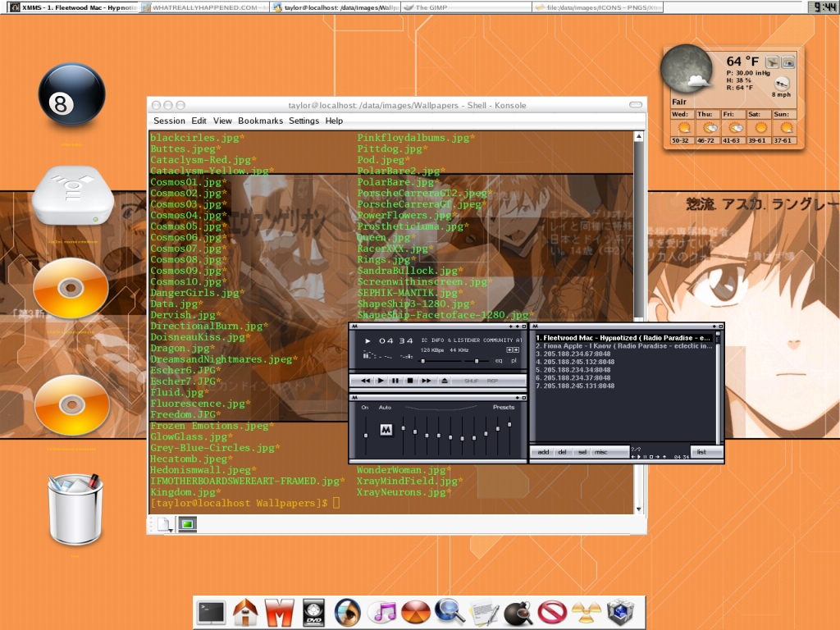Select playlist entry Fiona Apple - I Know
The height and width of the screenshot is (630, 840).
click(x=624, y=346)
